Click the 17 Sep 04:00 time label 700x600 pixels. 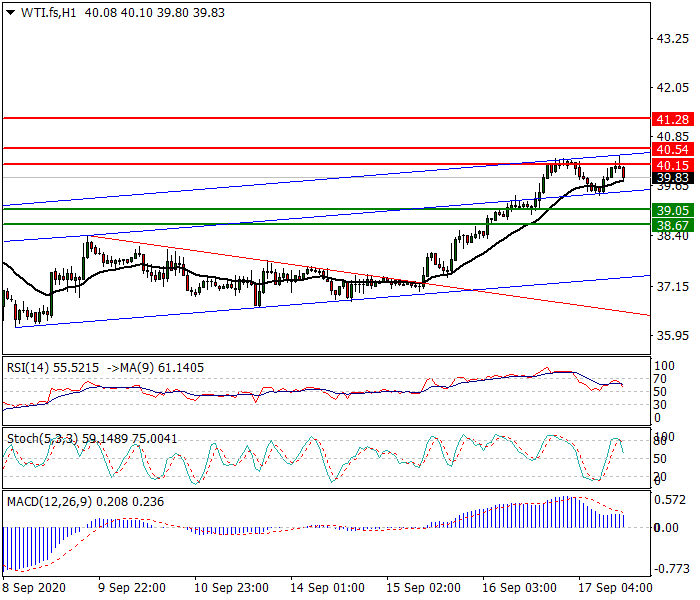615,588
